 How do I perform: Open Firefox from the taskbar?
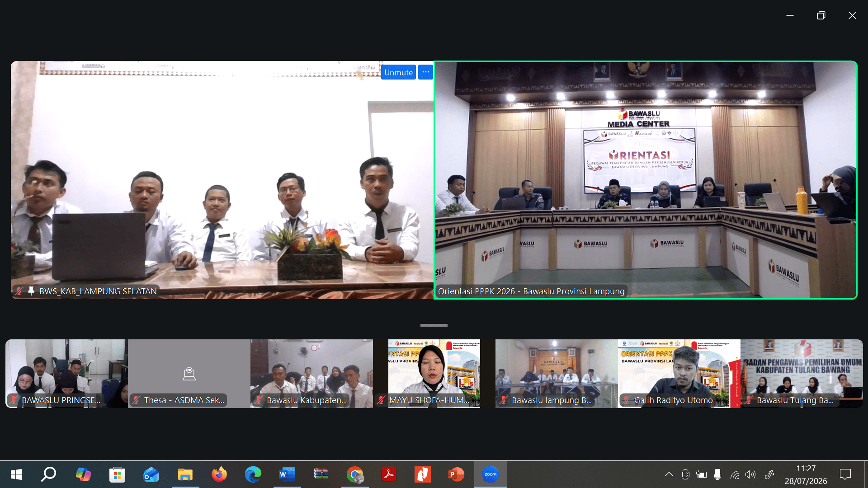(x=219, y=474)
